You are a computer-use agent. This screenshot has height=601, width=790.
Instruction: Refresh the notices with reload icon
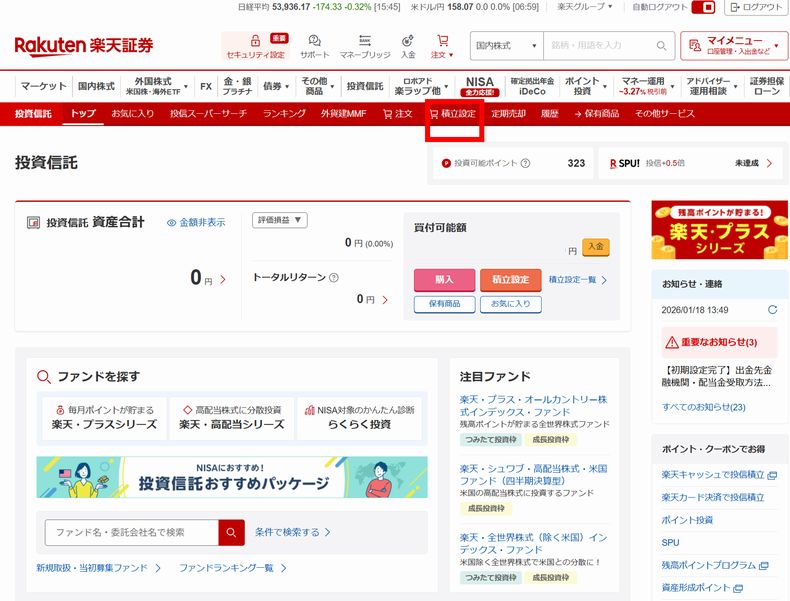tap(772, 310)
